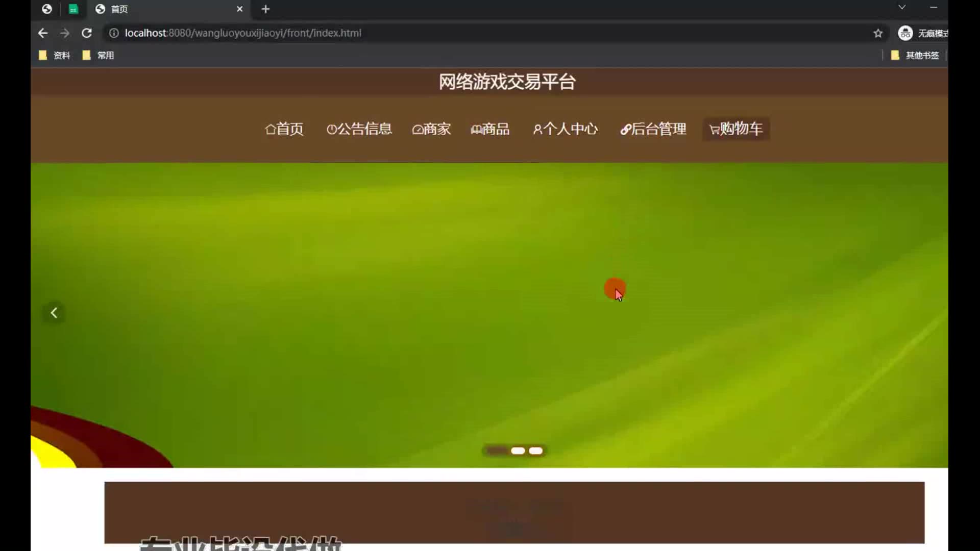
Task: Close the 首页 browser tab
Action: point(239,9)
